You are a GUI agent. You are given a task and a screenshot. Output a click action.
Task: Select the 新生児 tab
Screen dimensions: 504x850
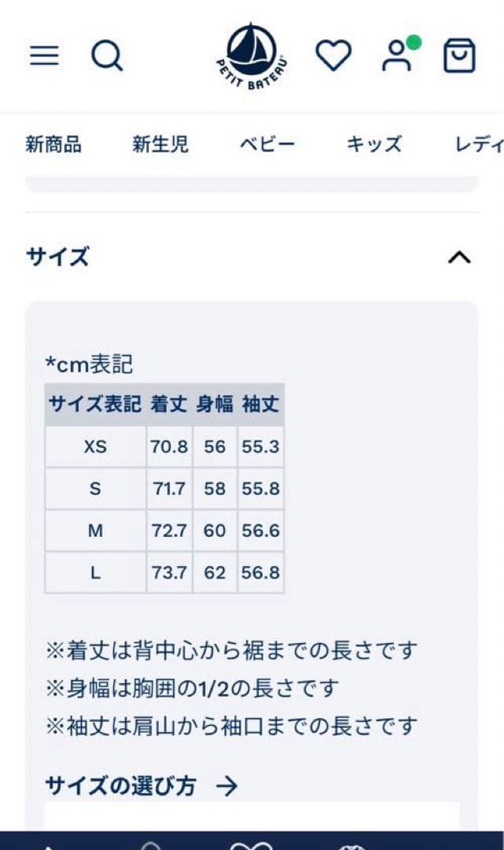tap(160, 144)
